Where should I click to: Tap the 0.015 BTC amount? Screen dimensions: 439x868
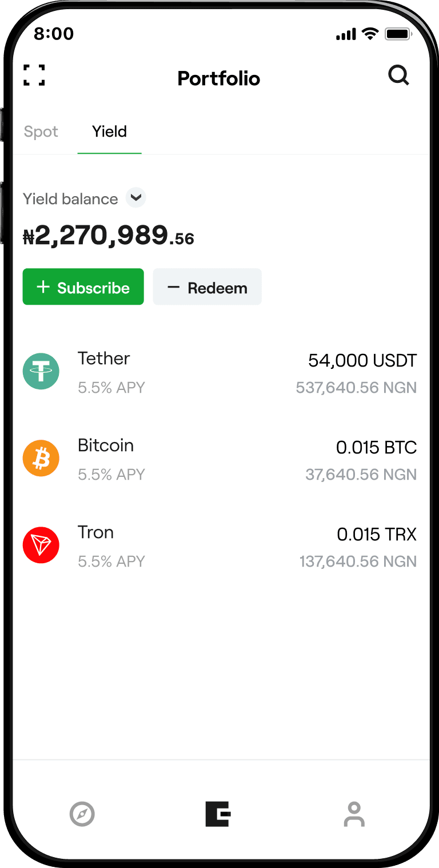pyautogui.click(x=376, y=447)
